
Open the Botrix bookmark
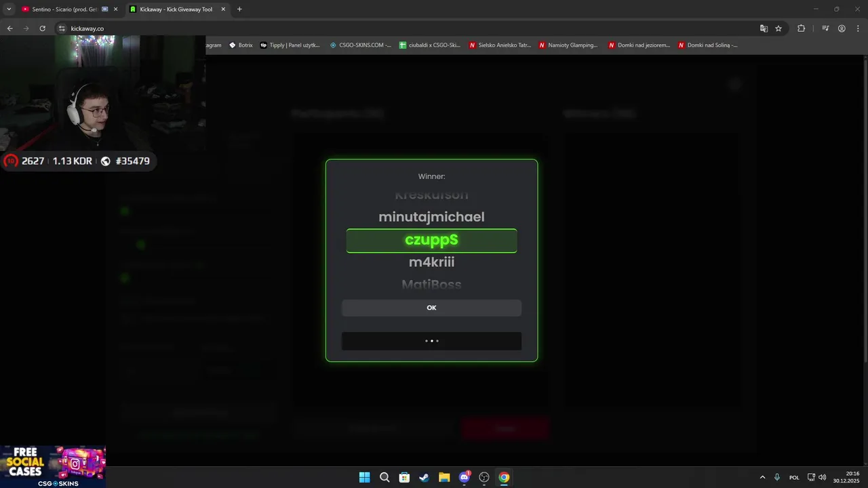(x=241, y=45)
